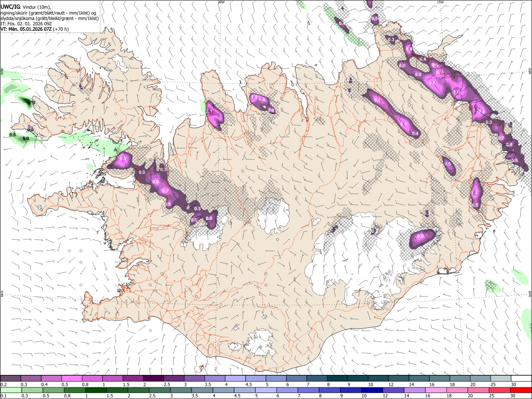Click the initial time "IT: Fös. 02. 01. 2026 09Z"
The height and width of the screenshot is (399, 532).
tap(26, 24)
